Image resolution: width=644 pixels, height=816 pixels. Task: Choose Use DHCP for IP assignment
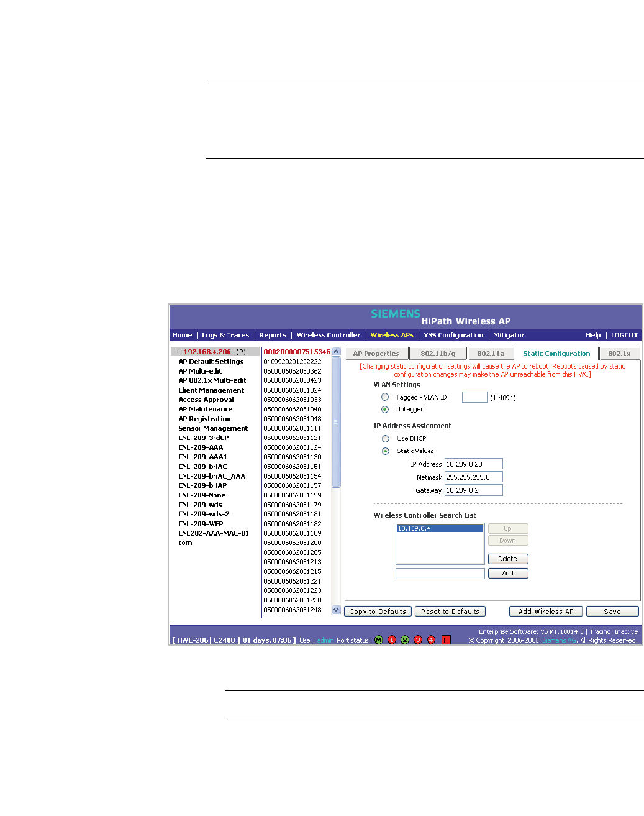pyautogui.click(x=386, y=439)
